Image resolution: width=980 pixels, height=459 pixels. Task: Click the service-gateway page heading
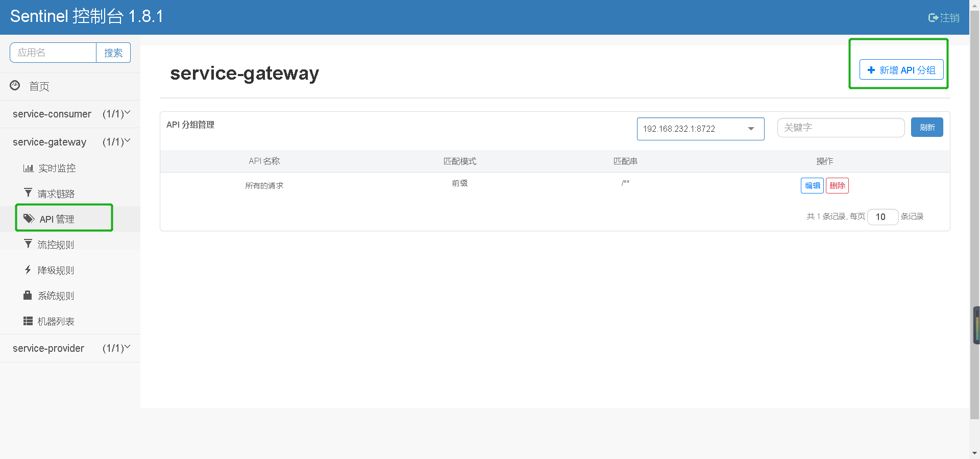[x=244, y=74]
